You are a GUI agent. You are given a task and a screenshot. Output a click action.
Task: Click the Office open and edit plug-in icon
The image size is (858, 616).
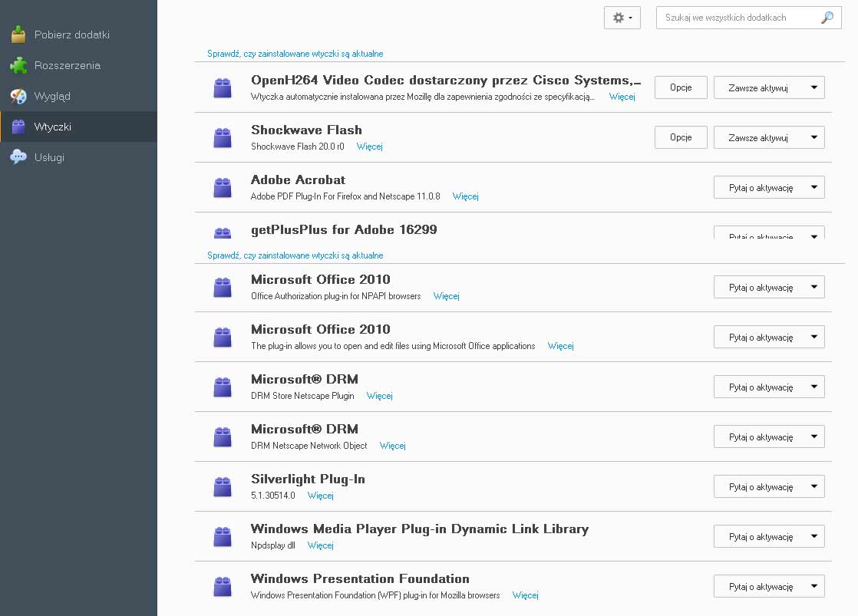point(222,337)
